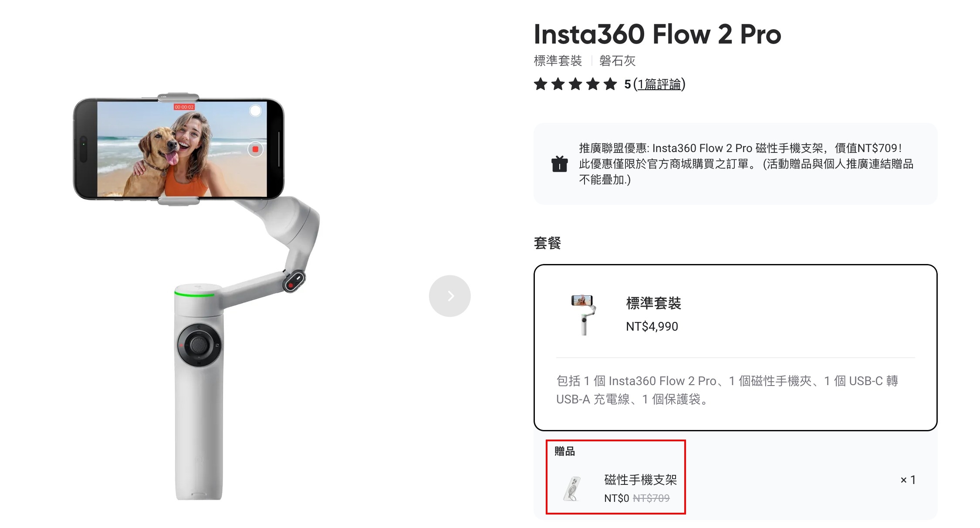980x528 pixels.
Task: Click the next image arrow in gallery
Action: (x=449, y=296)
